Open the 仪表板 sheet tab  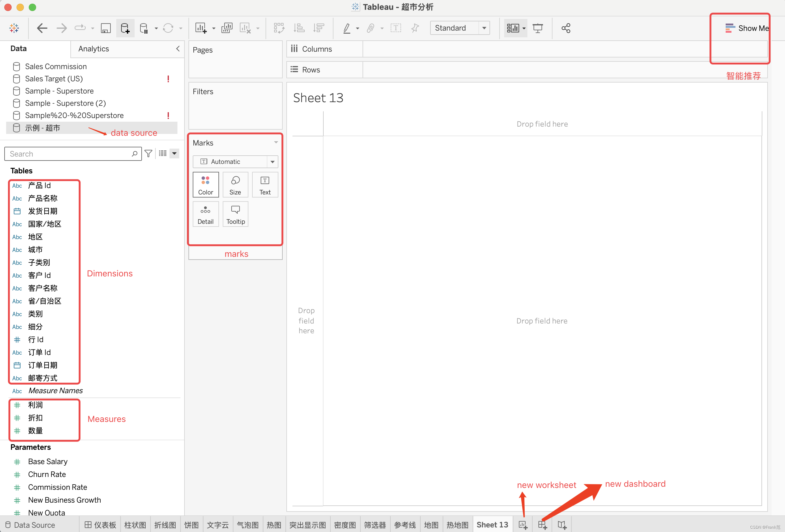[100, 525]
